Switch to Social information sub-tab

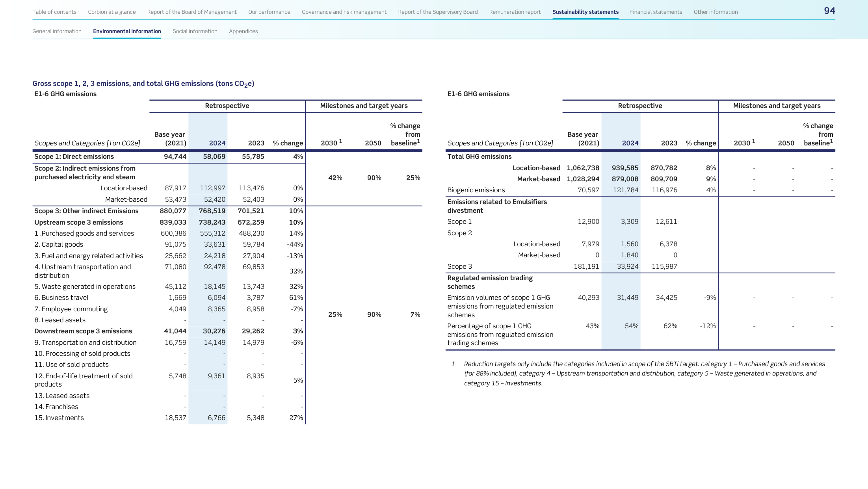tap(195, 31)
